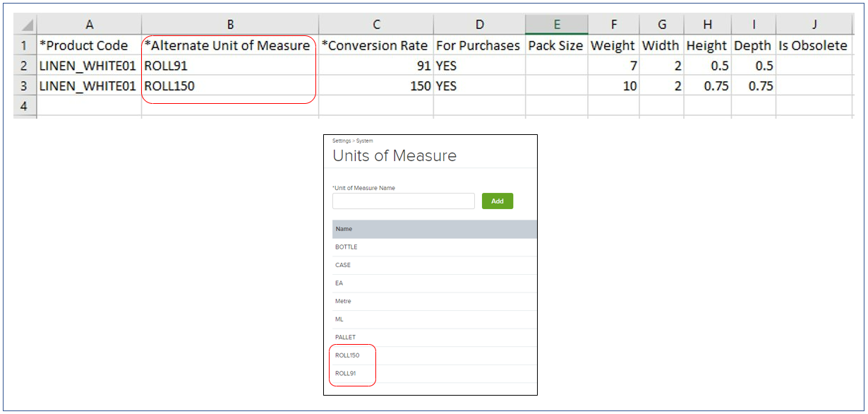Viewport: 868px width, 414px height.
Task: Click the Unit of Measure Name input field
Action: coord(404,201)
